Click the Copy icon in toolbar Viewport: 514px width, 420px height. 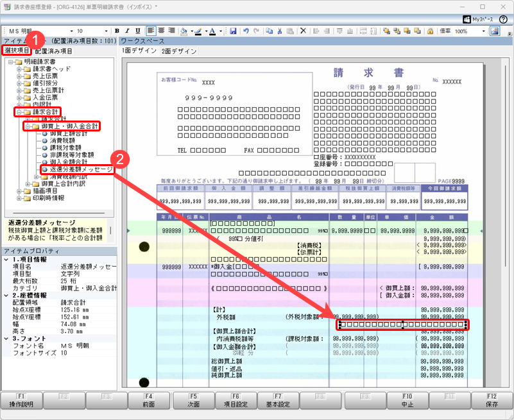click(x=269, y=31)
